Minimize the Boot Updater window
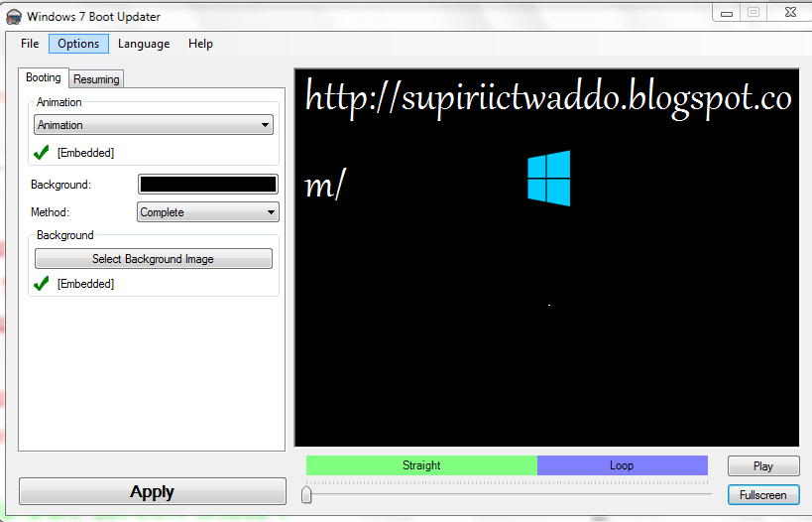Viewport: 812px width, 522px height. point(727,13)
